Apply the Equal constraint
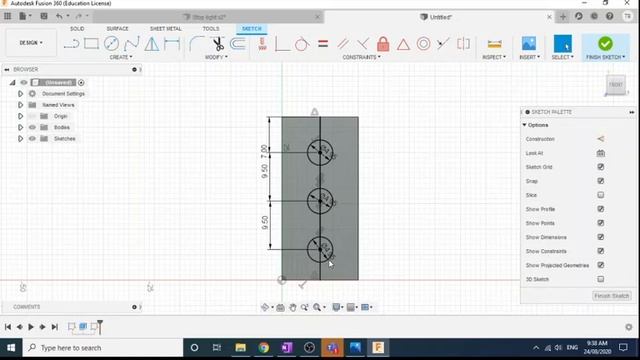Image resolution: width=640 pixels, height=360 pixels. 323,43
